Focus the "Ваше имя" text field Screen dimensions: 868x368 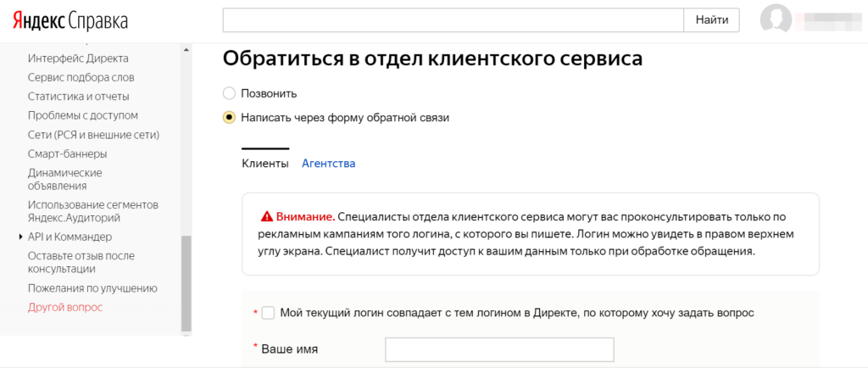(499, 349)
